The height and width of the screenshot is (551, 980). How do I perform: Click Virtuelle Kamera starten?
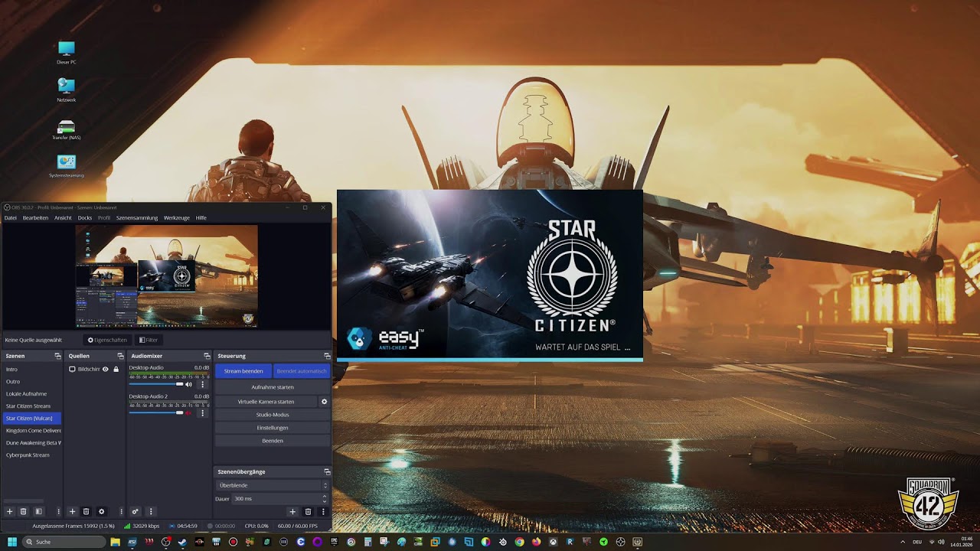coord(266,401)
